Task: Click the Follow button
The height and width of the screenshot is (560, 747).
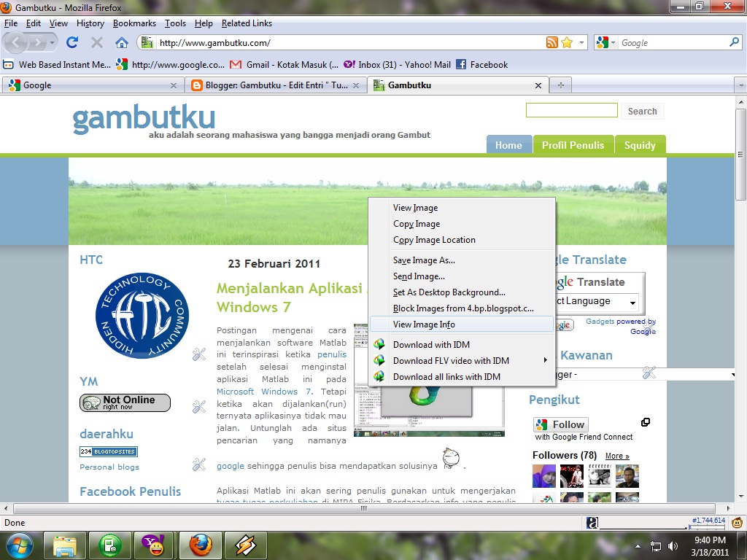Action: coord(561,424)
